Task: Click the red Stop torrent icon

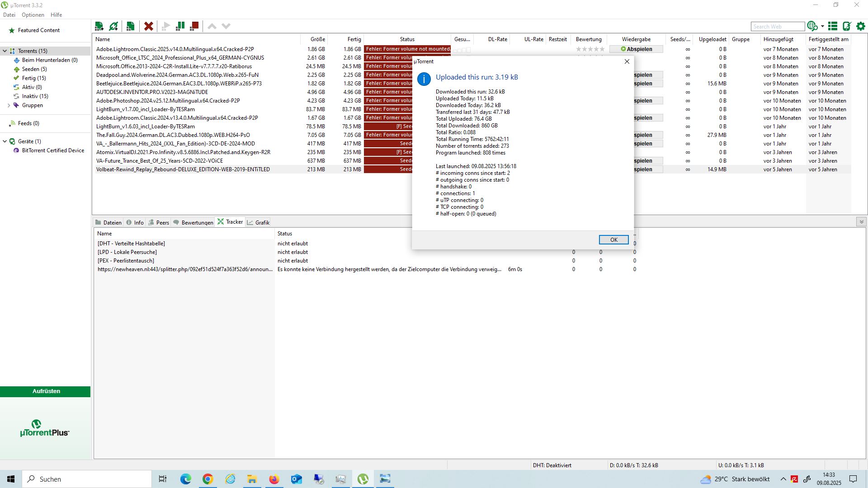Action: coord(194,26)
